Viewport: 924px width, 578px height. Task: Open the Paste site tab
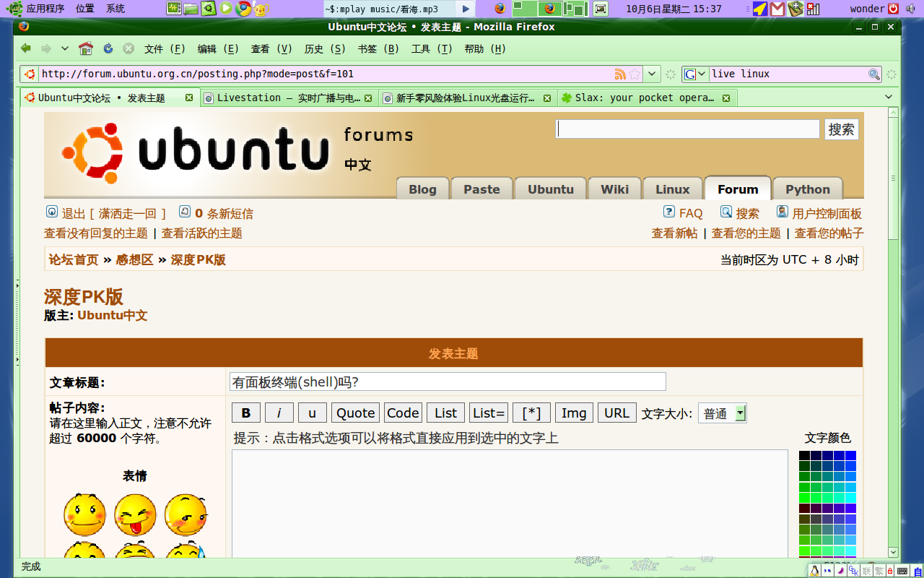(481, 189)
